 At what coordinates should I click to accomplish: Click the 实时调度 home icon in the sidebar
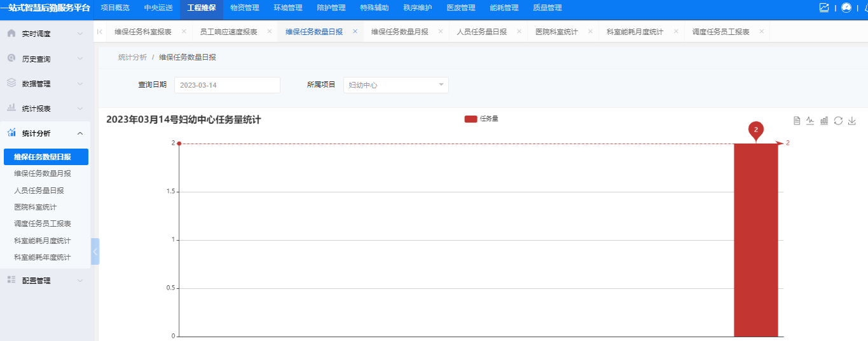(x=11, y=33)
